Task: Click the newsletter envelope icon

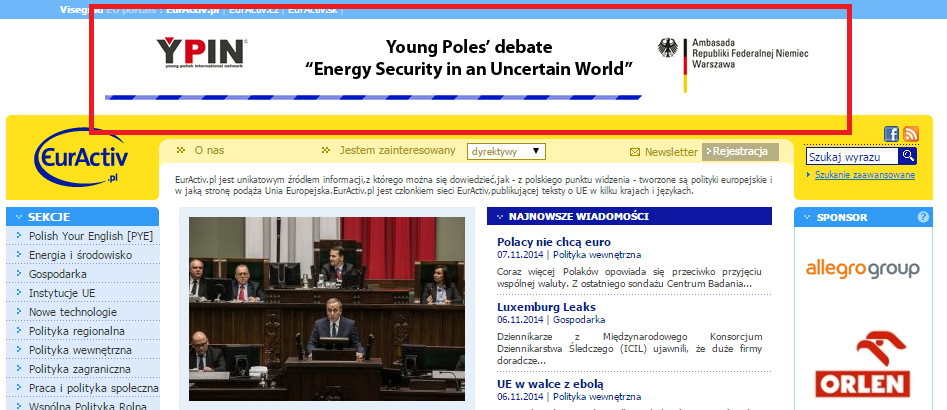Action: pos(635,152)
